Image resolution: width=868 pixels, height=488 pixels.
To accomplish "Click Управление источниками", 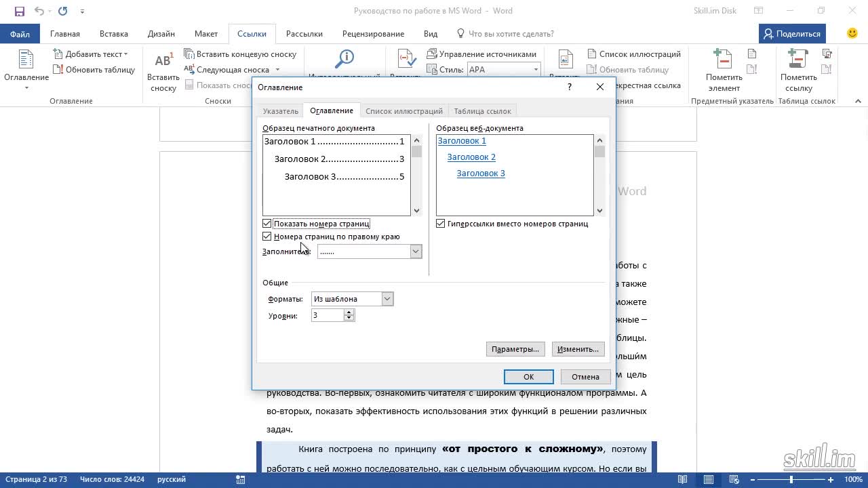I will pos(481,54).
